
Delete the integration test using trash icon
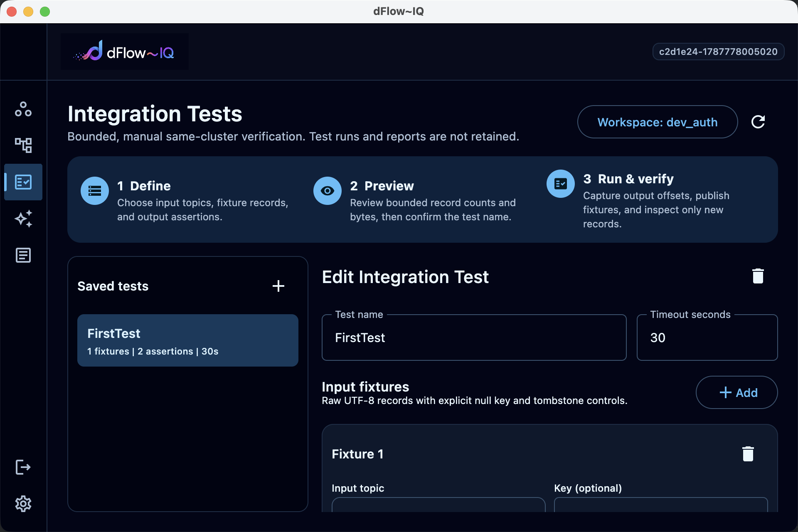pos(758,276)
